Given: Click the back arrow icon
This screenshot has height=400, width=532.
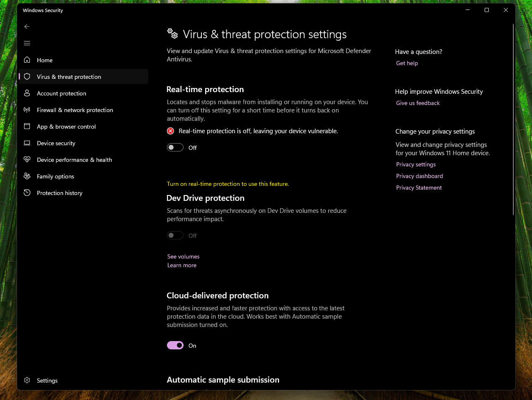Looking at the screenshot, I should point(27,27).
